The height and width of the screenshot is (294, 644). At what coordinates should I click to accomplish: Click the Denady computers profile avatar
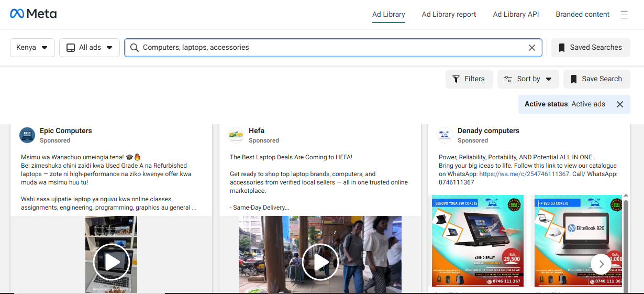pos(445,135)
